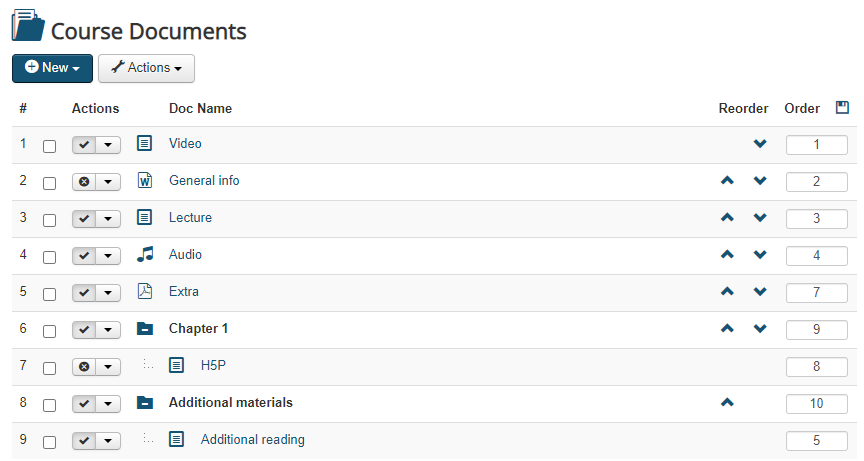Tick the checkbox for Video row
The image size is (864, 461).
49,146
